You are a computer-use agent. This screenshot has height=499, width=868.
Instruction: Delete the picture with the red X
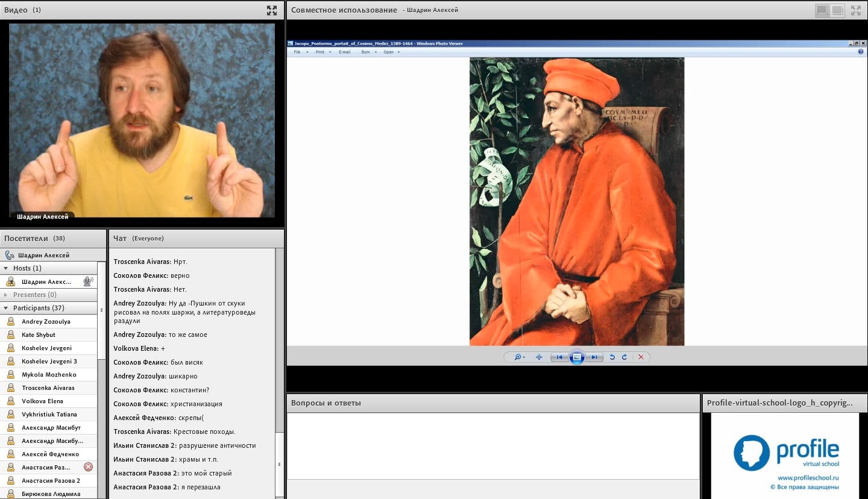point(641,357)
